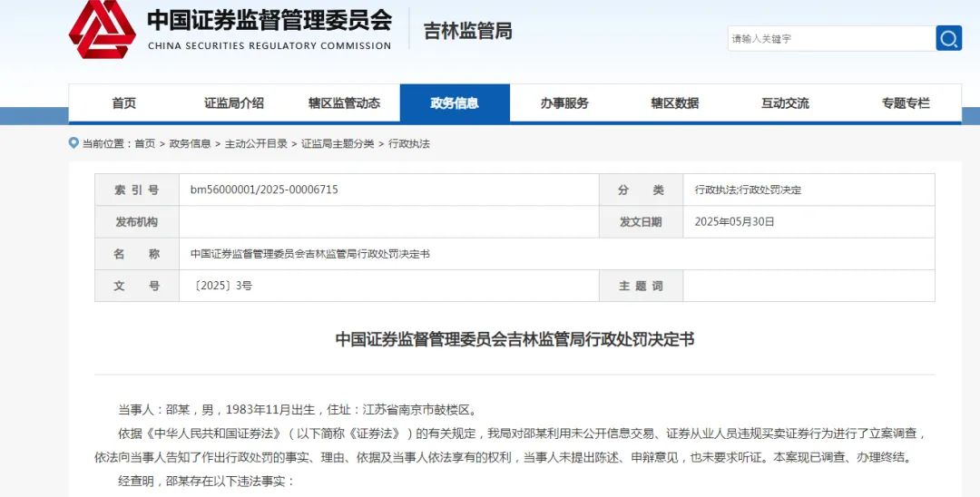Click the 发布机构 table label
980x497 pixels.
click(x=137, y=221)
